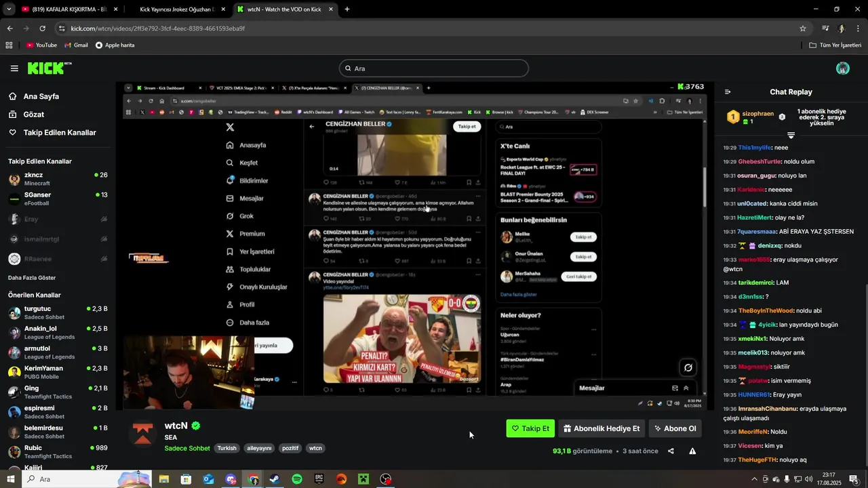This screenshot has width=868, height=488.
Task: Expand Daha Fazla Göster channel list
Action: tap(32, 278)
